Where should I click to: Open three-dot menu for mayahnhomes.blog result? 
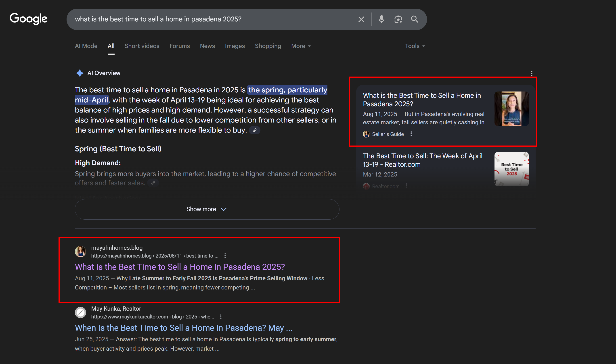225,256
